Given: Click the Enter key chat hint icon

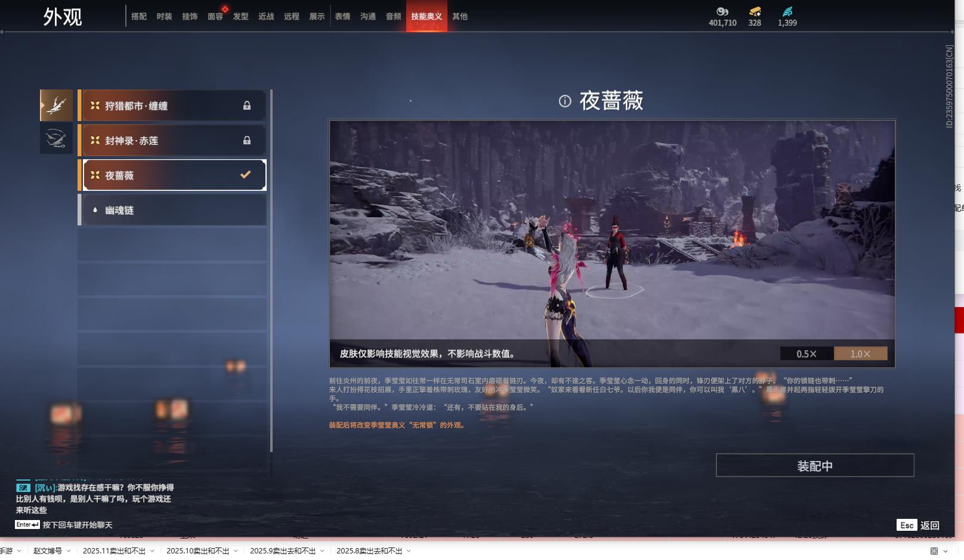Looking at the screenshot, I should coord(27,525).
